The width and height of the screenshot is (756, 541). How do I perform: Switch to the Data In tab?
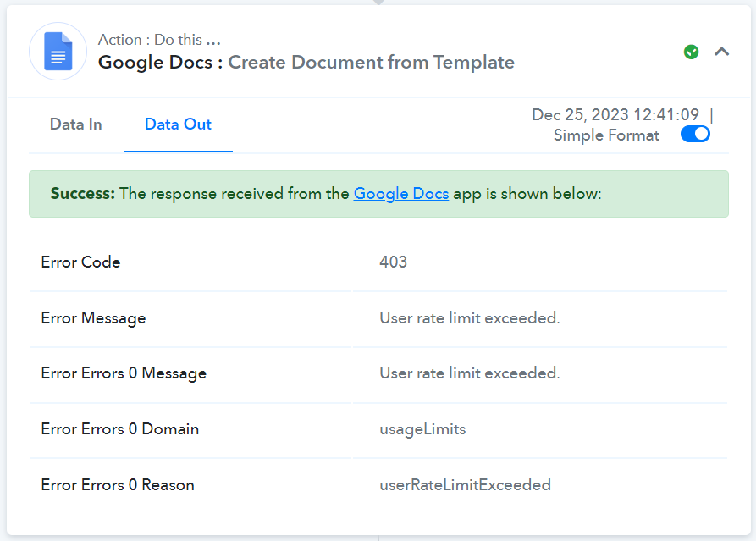[75, 124]
